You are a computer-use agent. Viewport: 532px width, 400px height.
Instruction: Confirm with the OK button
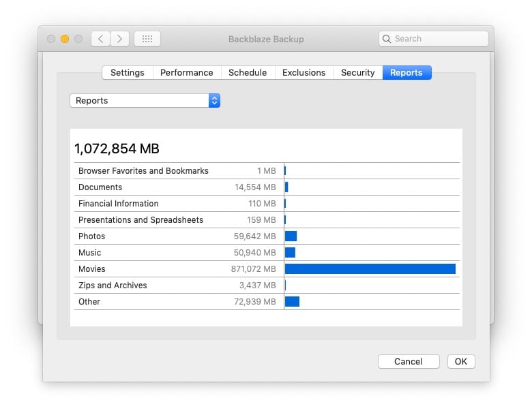(461, 362)
